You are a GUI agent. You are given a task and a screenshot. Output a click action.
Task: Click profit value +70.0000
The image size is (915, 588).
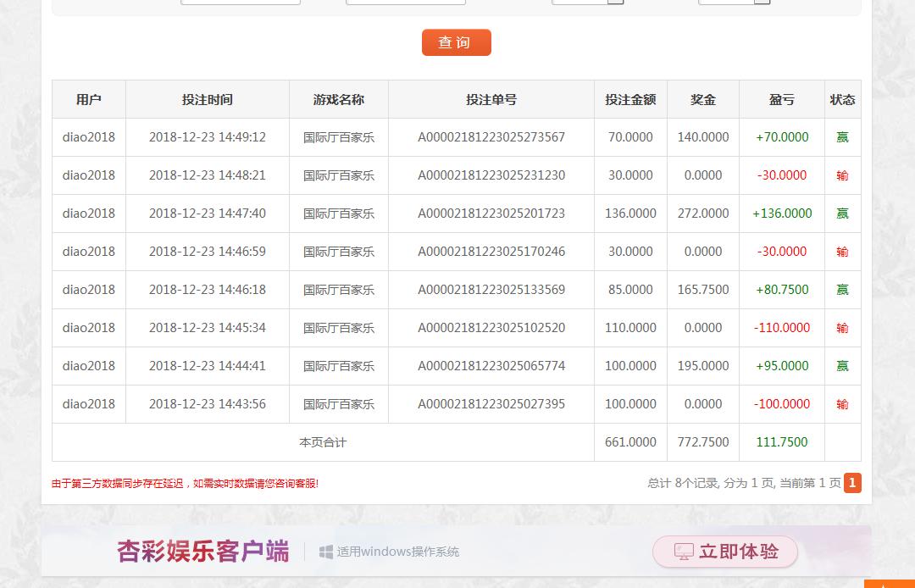[x=782, y=137]
